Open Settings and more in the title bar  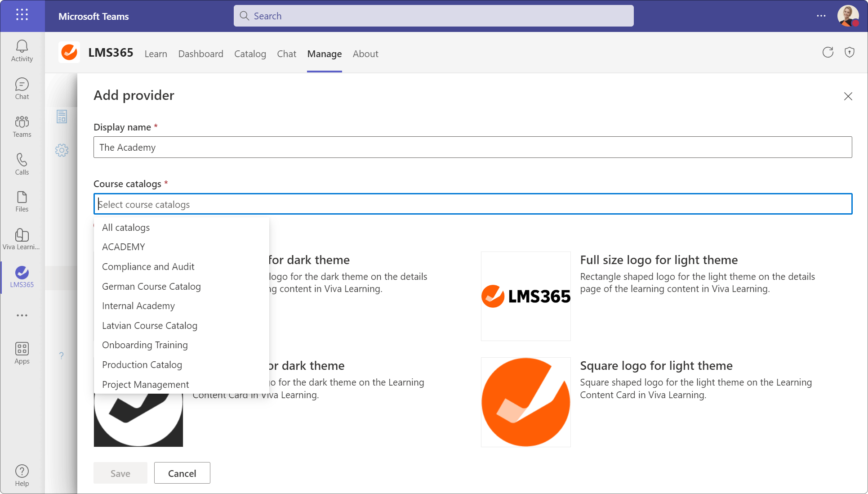tap(821, 16)
